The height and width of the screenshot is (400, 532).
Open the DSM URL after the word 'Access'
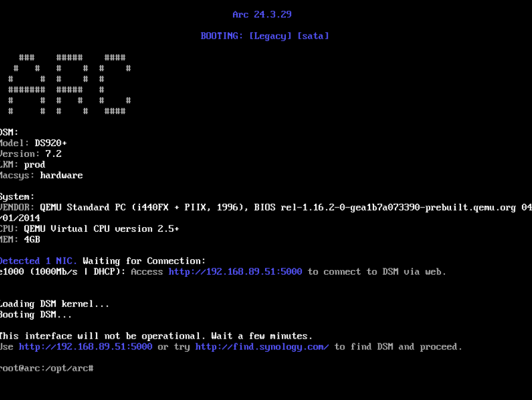tap(235, 272)
